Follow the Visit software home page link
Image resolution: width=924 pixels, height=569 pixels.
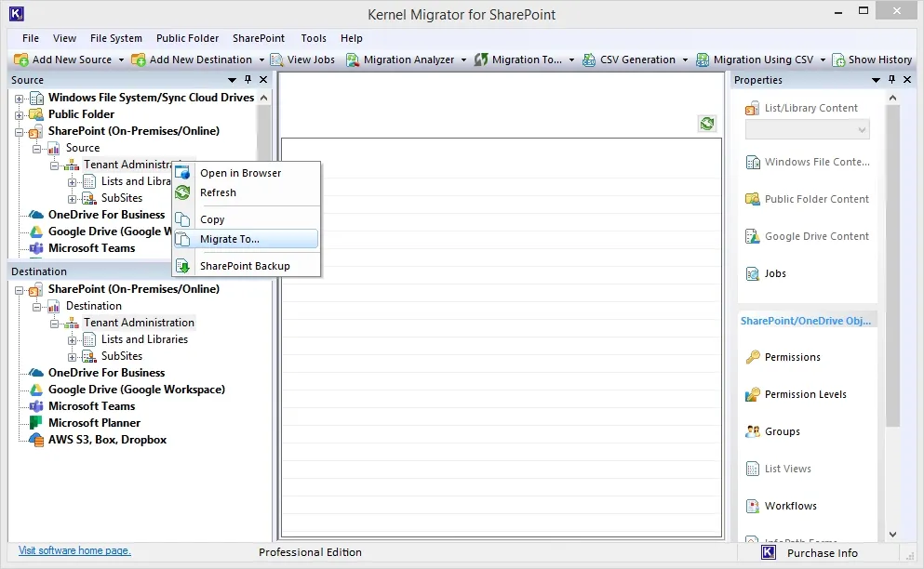74,550
